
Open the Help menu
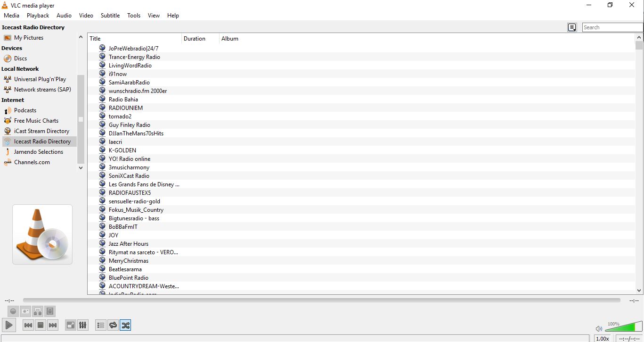click(x=173, y=16)
